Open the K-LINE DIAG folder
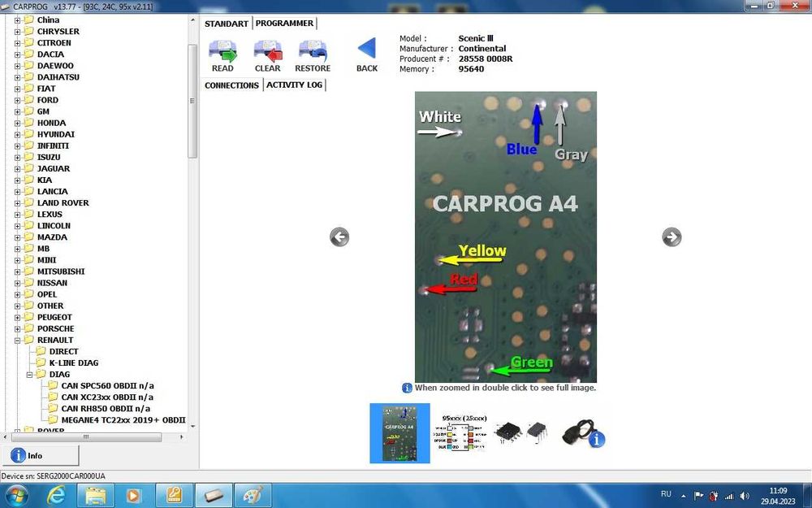The height and width of the screenshot is (508, 812). [x=74, y=363]
